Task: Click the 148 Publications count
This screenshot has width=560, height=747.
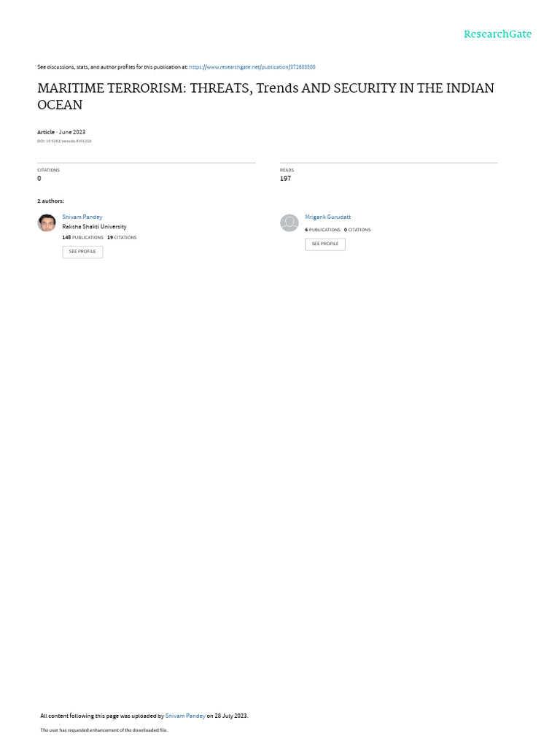Action: click(83, 237)
